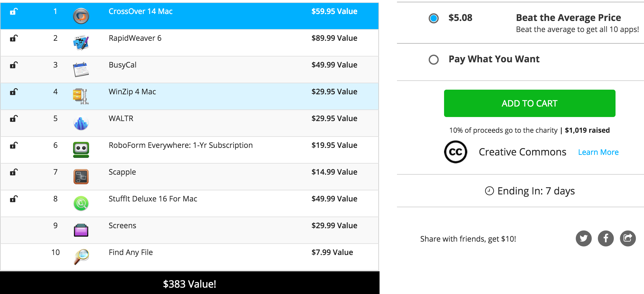Click the ADD TO CART button
This screenshot has width=644, height=294.
pyautogui.click(x=529, y=103)
